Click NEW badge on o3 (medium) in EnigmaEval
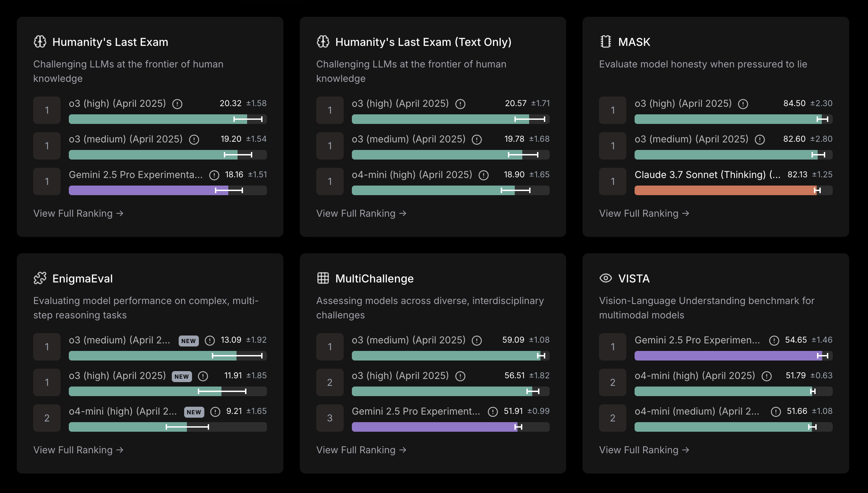The image size is (868, 493). click(189, 341)
